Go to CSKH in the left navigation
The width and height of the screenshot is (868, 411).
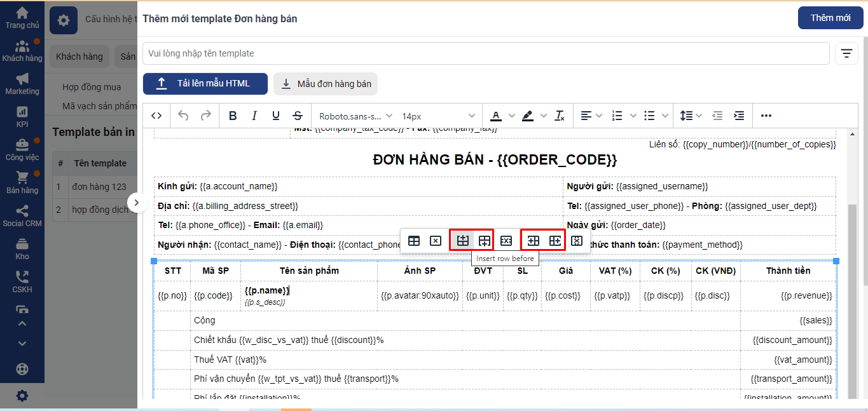pyautogui.click(x=22, y=281)
